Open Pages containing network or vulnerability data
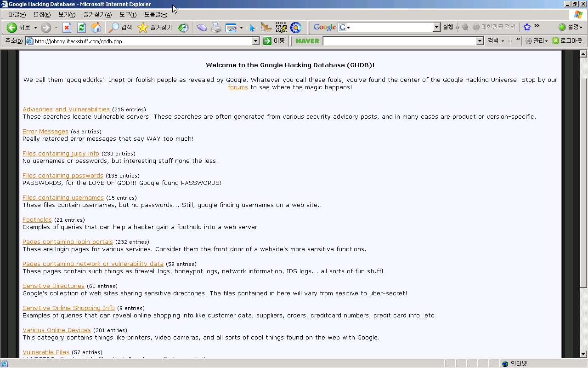Screen dimensions: 588x368 click(x=93, y=264)
